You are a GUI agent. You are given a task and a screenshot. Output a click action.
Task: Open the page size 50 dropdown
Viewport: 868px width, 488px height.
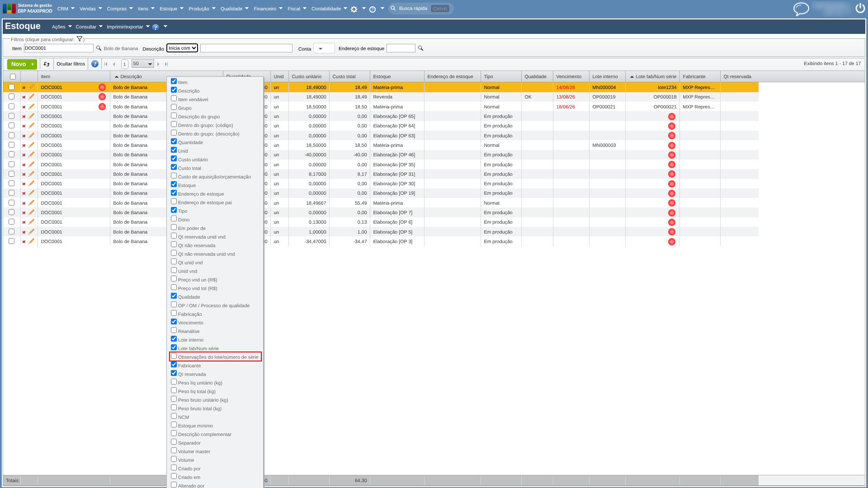(x=142, y=64)
